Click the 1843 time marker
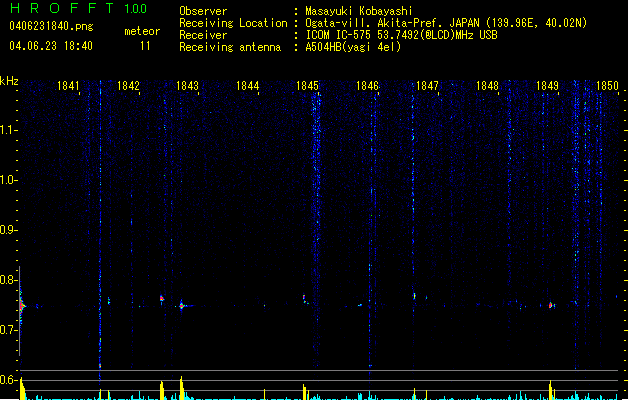Image resolution: width=629 pixels, height=400 pixels. (187, 86)
